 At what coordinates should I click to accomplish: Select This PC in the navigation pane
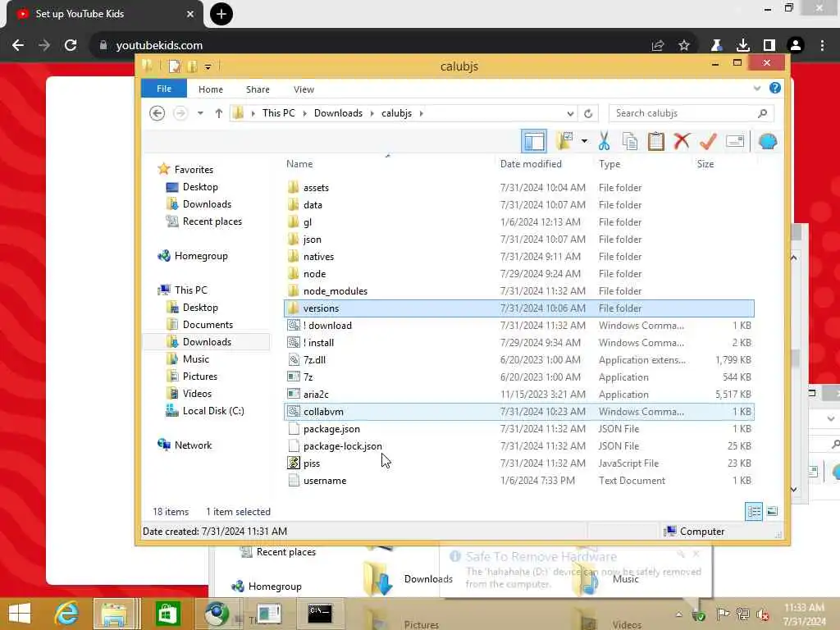click(x=190, y=290)
